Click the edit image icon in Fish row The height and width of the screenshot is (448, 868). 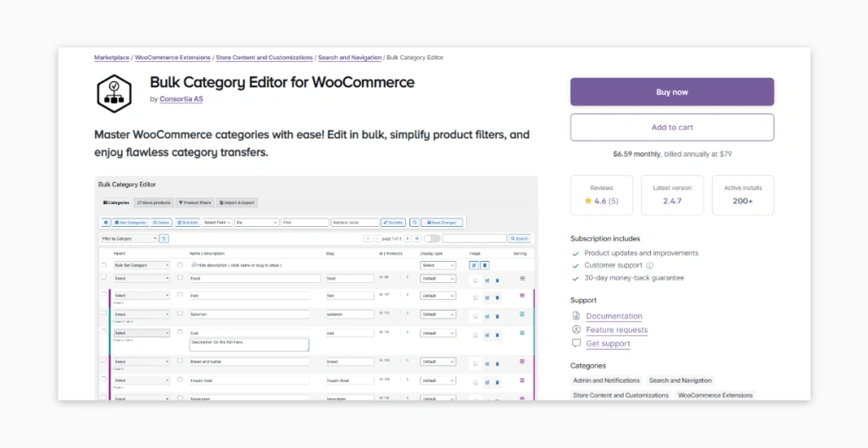[x=487, y=297]
